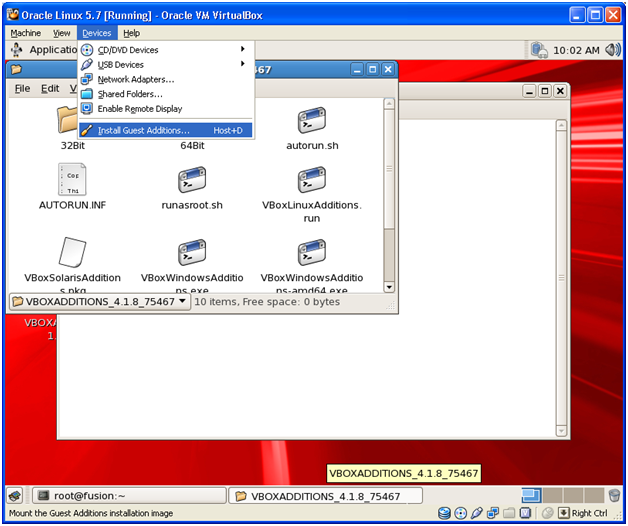Click the host key arrow indicator icon
This screenshot has width=628, height=526.
(x=564, y=513)
